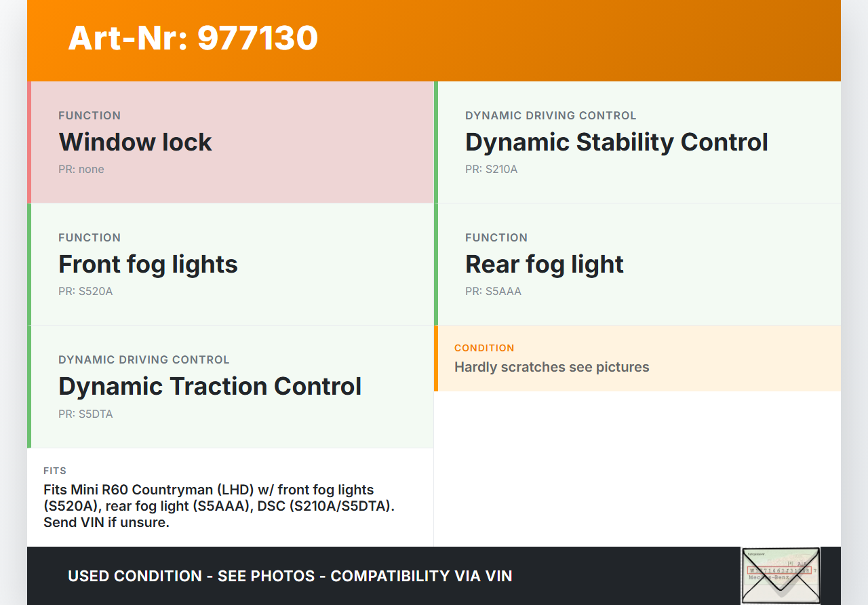Select the Dynamic Stability Control title
The image size is (868, 605).
click(616, 142)
